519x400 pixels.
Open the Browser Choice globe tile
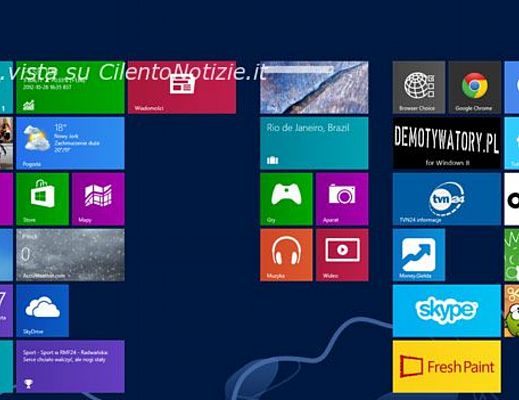coord(419,87)
